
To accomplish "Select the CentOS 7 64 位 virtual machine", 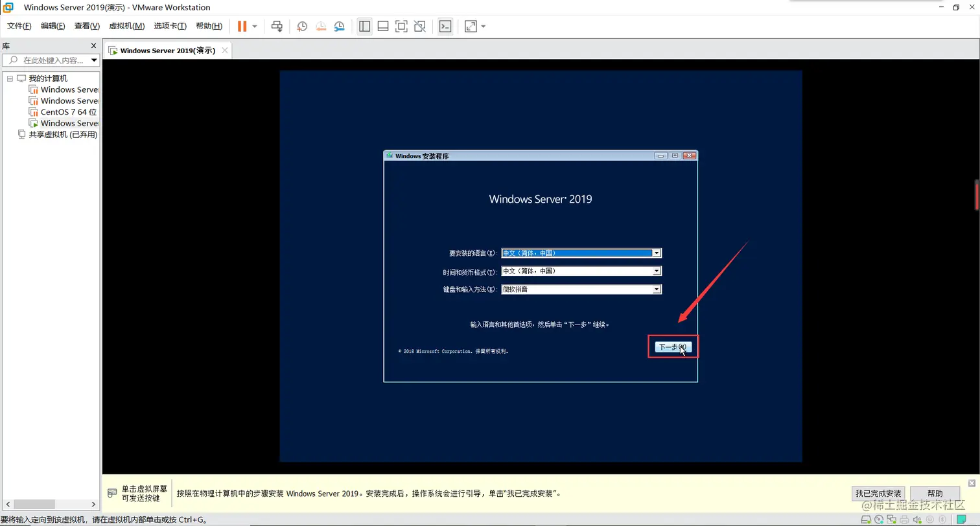I will 68,112.
